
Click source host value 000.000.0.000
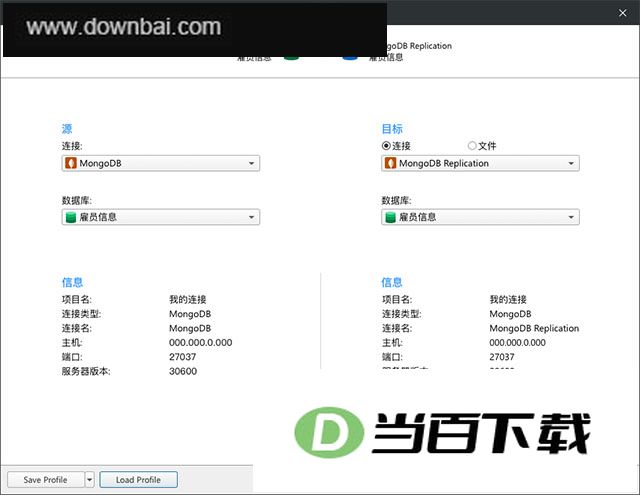(x=200, y=342)
